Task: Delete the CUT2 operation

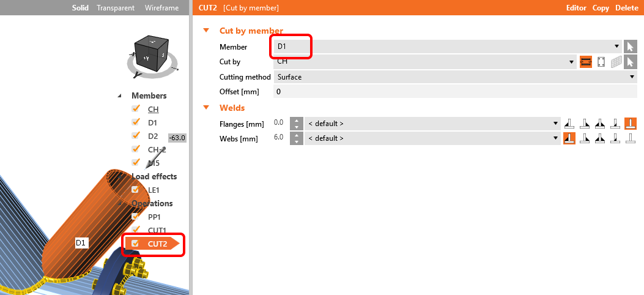Action: coord(626,8)
